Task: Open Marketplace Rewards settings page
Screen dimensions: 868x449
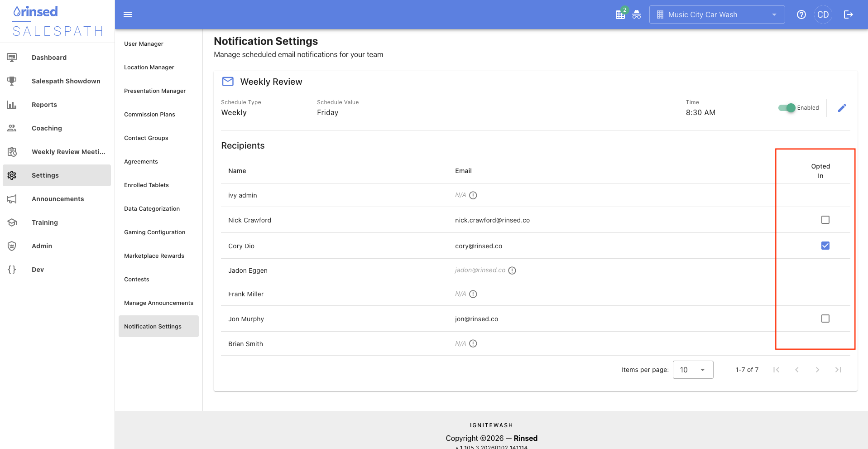Action: click(158, 256)
